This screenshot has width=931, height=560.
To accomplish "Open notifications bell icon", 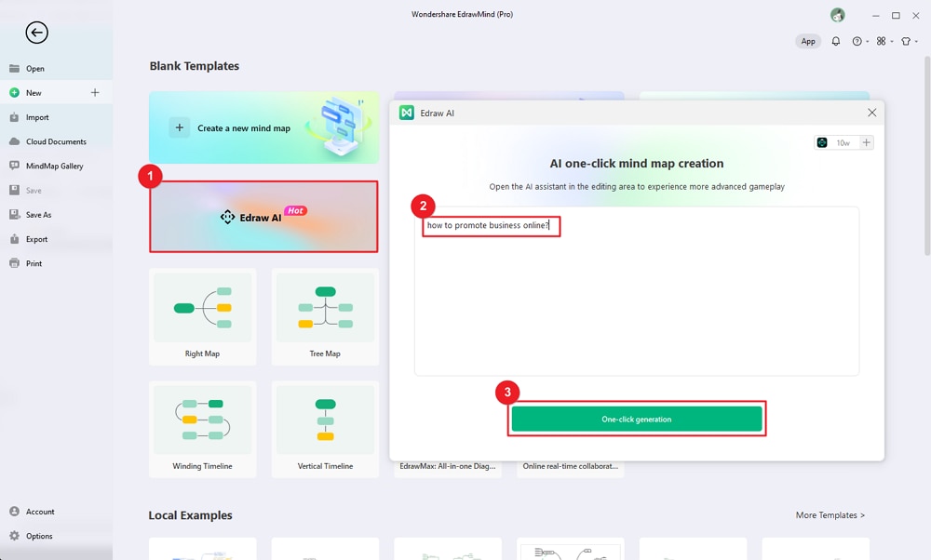I will tap(835, 42).
